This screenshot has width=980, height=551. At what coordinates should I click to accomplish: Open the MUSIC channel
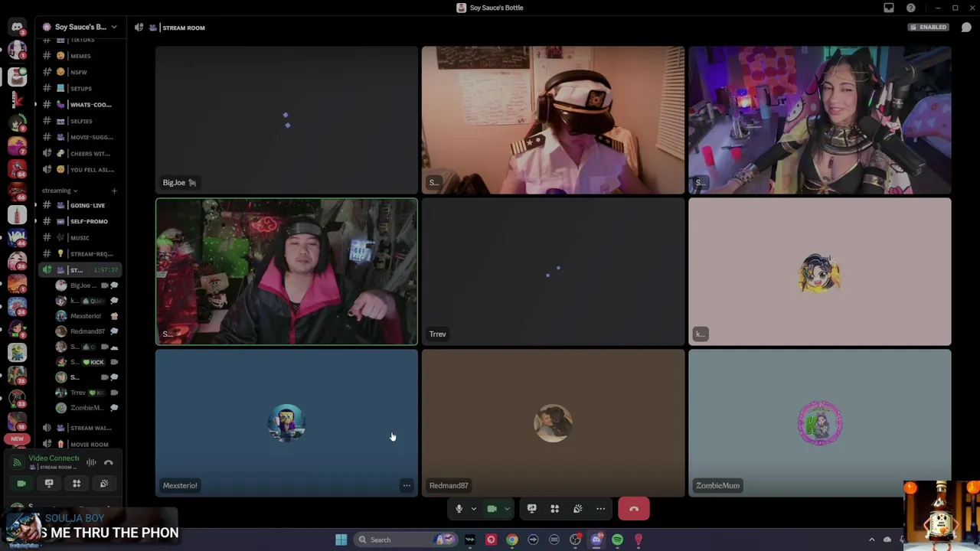click(x=80, y=237)
